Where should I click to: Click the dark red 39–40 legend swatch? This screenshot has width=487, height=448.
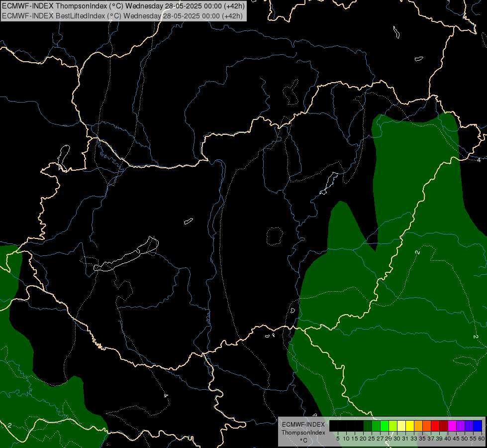(444, 426)
